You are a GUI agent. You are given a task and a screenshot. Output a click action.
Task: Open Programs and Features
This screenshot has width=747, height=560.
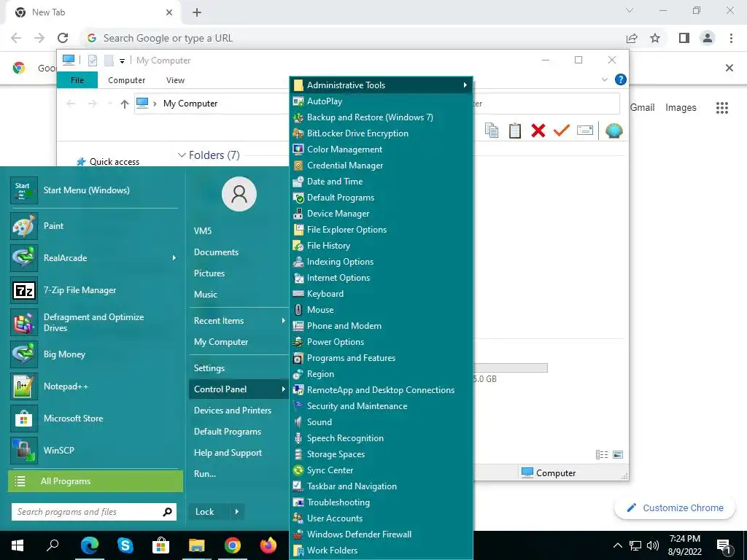[381, 358]
